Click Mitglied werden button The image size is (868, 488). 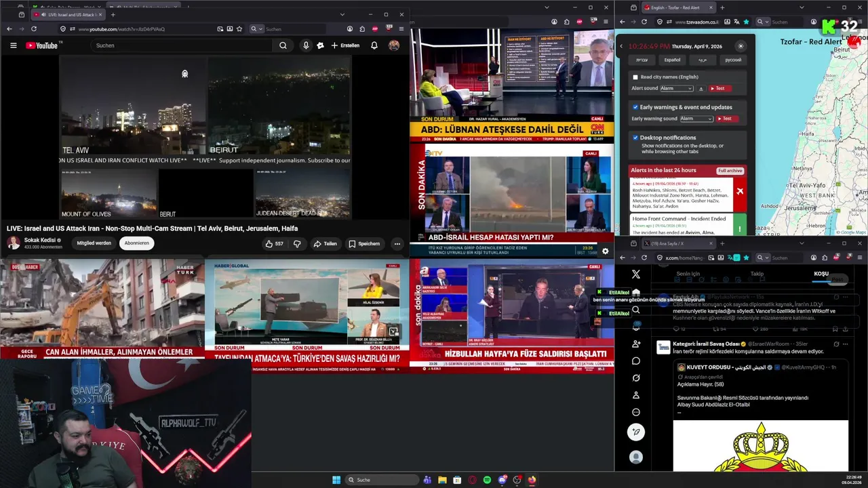94,243
